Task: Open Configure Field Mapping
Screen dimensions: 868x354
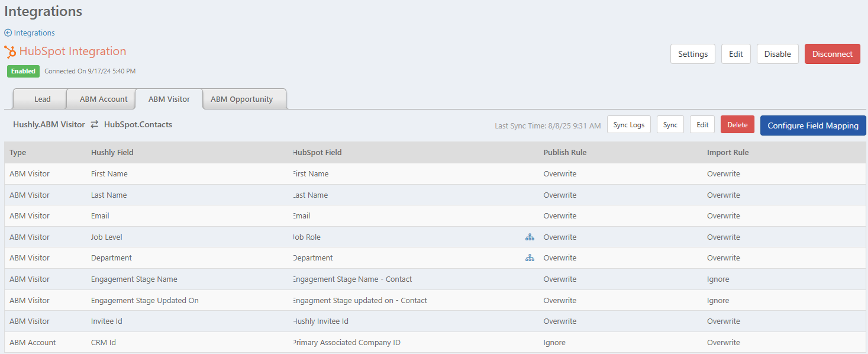Action: coord(813,125)
